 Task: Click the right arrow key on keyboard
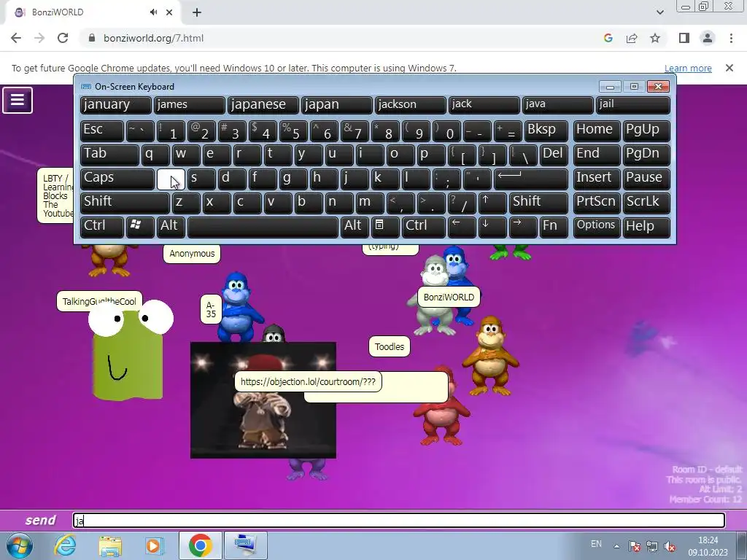pyautogui.click(x=522, y=226)
